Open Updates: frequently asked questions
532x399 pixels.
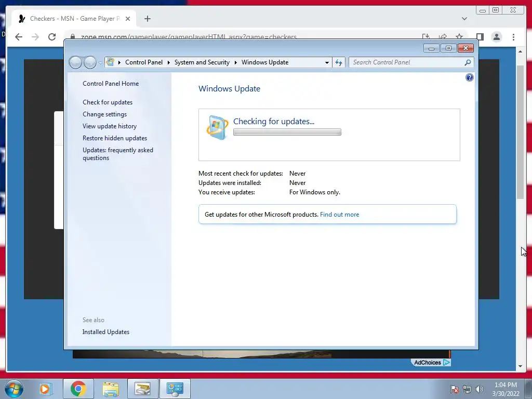[x=118, y=154]
